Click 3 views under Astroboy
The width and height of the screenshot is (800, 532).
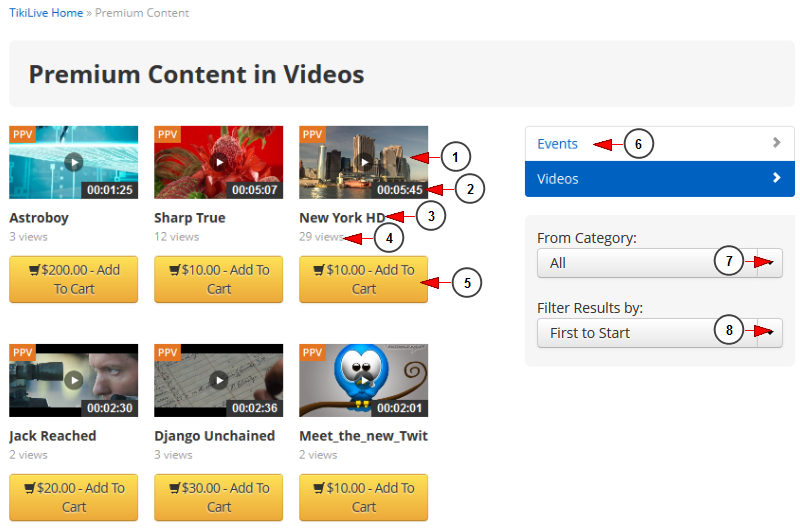tap(28, 237)
